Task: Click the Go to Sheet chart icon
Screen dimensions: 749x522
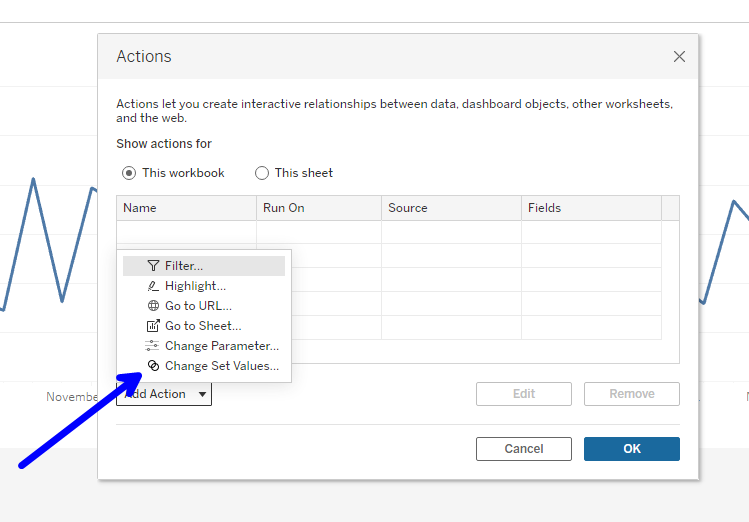Action: pos(153,326)
